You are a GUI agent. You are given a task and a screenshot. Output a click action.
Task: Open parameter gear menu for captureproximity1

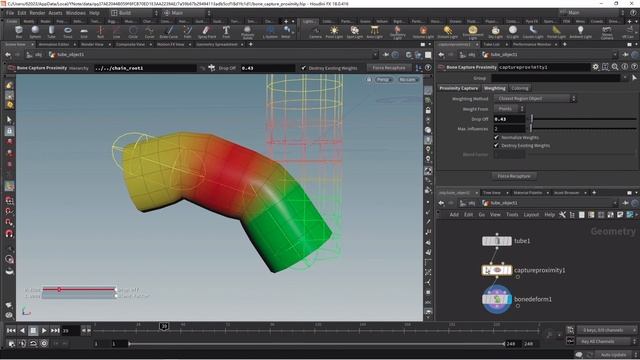pyautogui.click(x=596, y=67)
